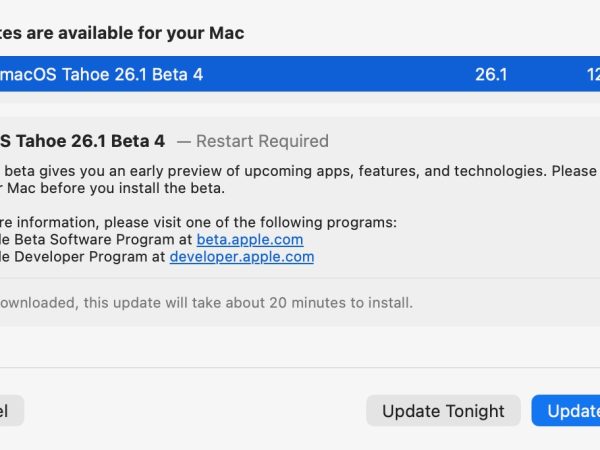The image size is (600, 450).
Task: Click the Restart Required label
Action: [261, 142]
